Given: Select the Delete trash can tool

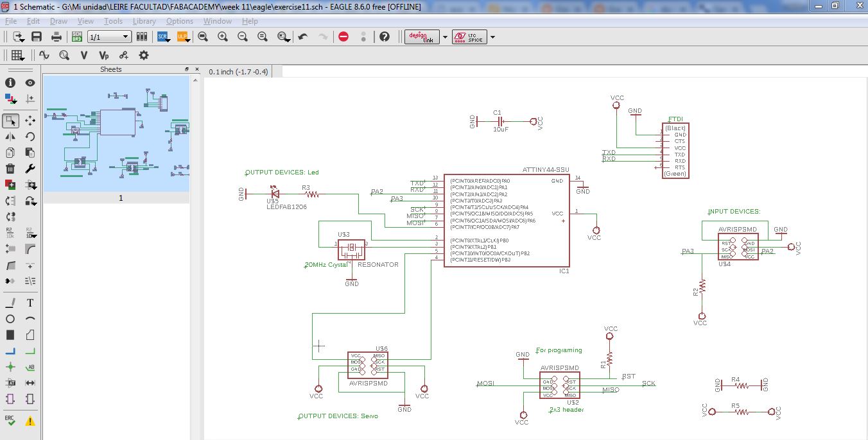Looking at the screenshot, I should click(10, 169).
